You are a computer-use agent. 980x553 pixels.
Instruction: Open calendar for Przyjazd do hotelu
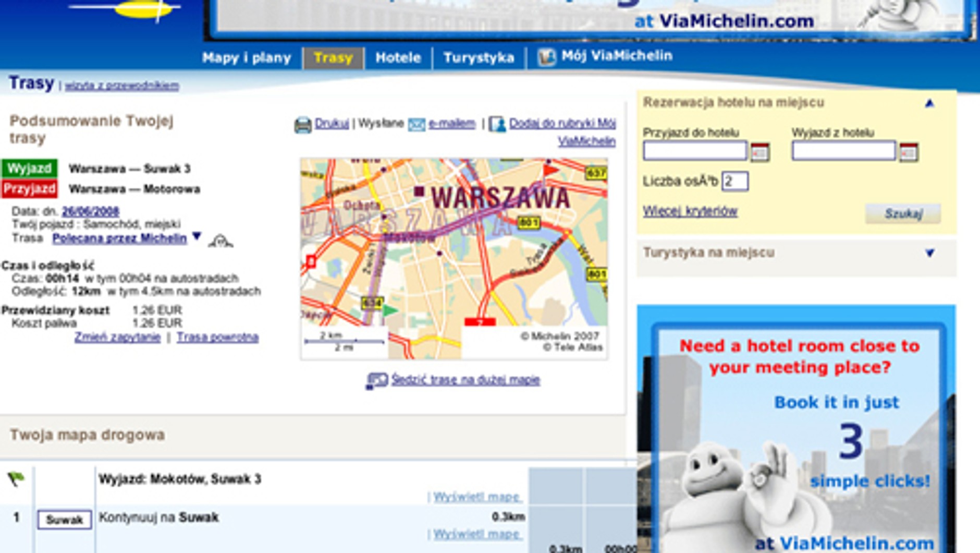(x=759, y=152)
